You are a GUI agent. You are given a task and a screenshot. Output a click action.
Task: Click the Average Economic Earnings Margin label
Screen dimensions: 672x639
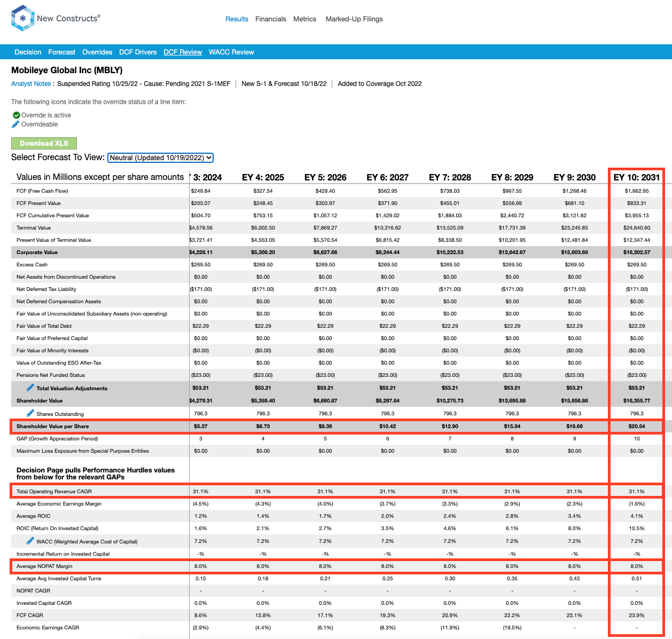tap(59, 504)
